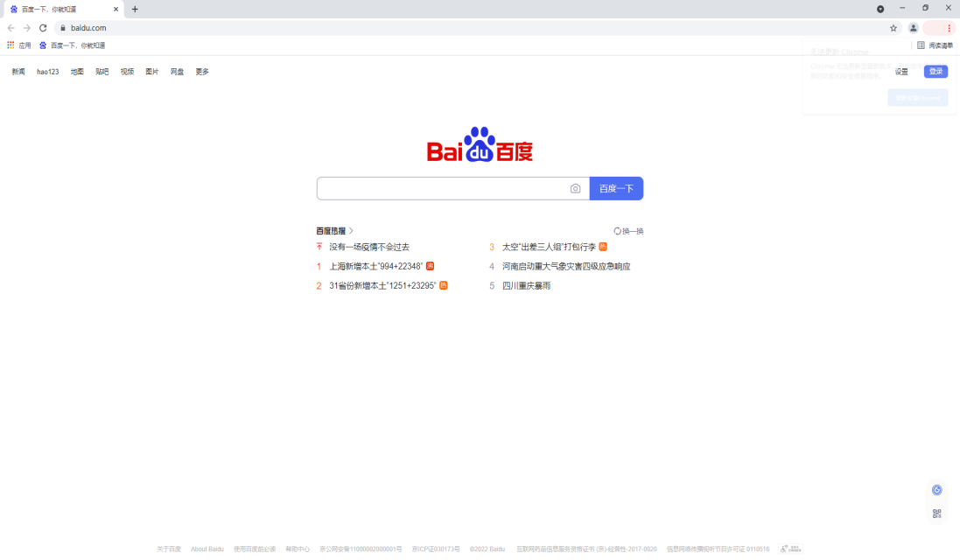Screen dimensions: 960x560
Task: Click the blue 百度一下 search button
Action: click(x=616, y=188)
